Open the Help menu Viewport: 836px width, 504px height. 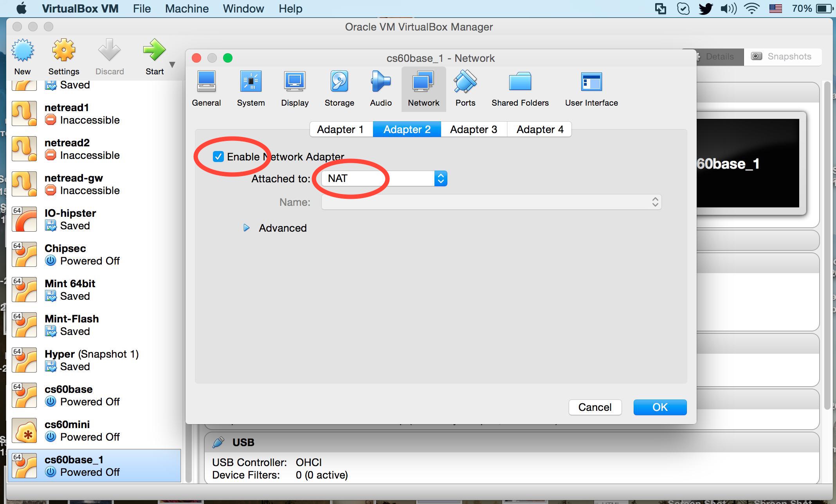pos(290,9)
